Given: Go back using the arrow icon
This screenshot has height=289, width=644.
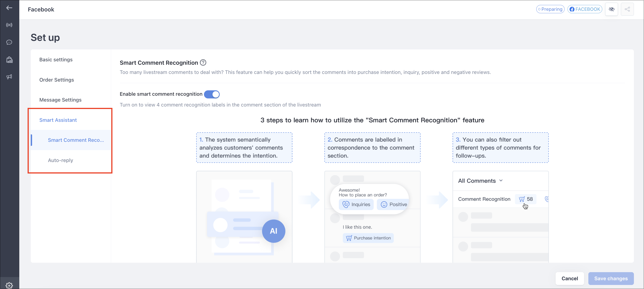Looking at the screenshot, I should pyautogui.click(x=9, y=8).
